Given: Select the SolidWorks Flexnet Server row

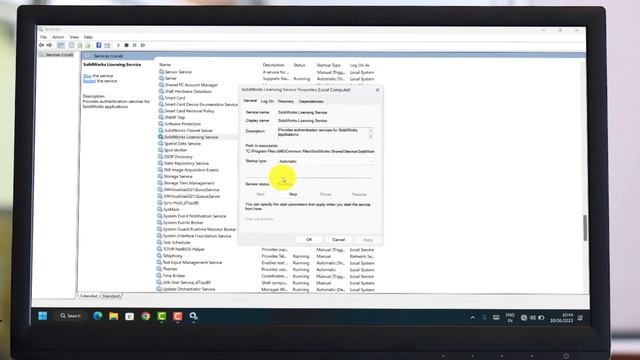Looking at the screenshot, I should [189, 131].
